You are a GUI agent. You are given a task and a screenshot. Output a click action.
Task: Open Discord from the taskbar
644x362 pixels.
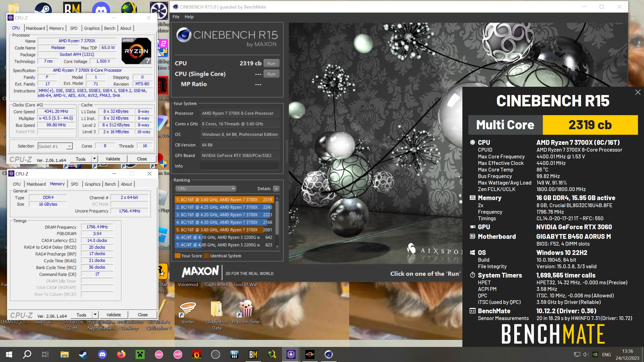pos(102,354)
